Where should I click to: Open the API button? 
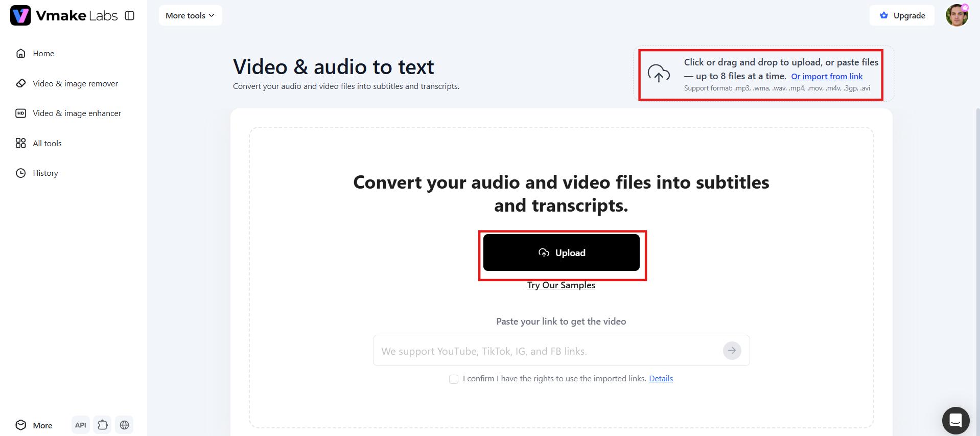tap(81, 425)
